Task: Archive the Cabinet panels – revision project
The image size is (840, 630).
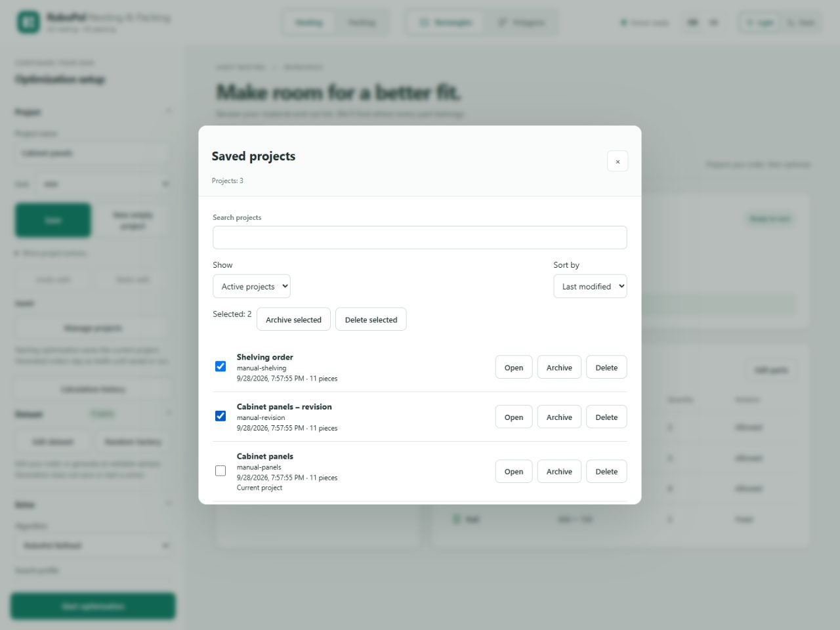Action: [559, 417]
